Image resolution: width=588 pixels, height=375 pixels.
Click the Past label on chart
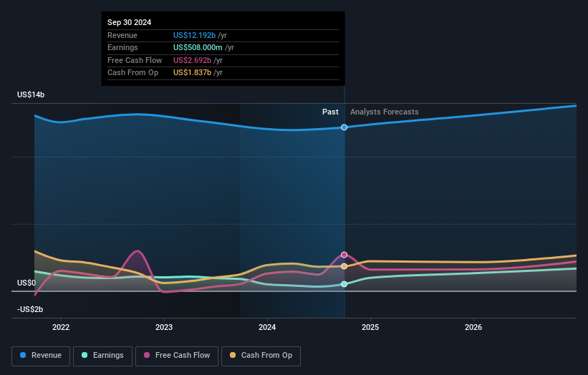(330, 112)
